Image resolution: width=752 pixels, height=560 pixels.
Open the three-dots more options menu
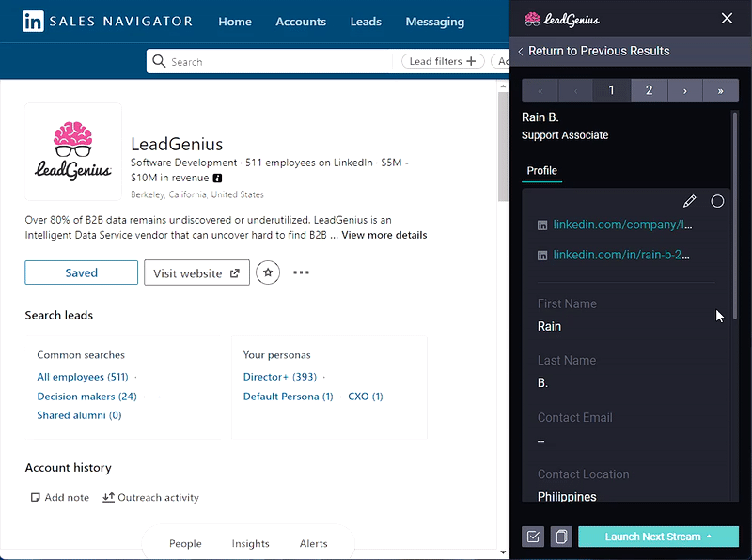point(301,272)
